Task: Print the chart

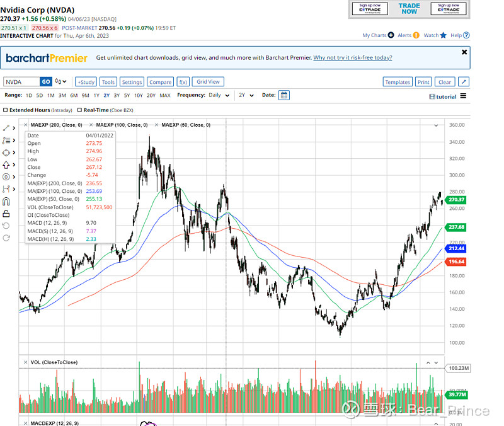Action: point(423,82)
